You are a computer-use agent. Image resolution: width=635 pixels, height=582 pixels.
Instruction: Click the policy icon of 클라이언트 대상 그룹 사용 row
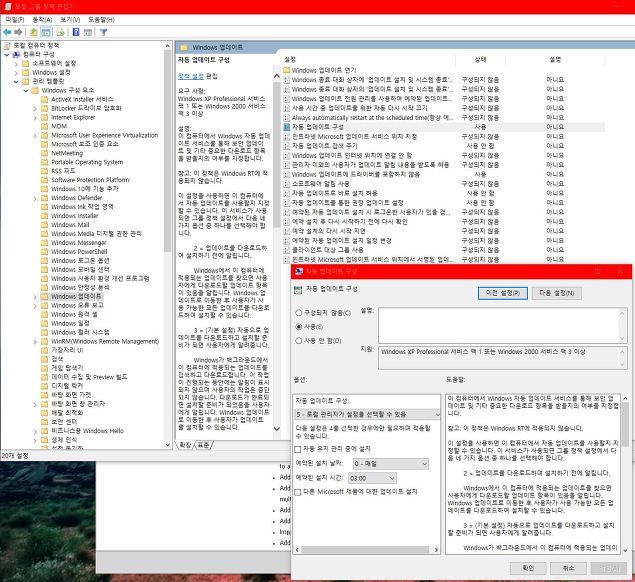pos(287,250)
